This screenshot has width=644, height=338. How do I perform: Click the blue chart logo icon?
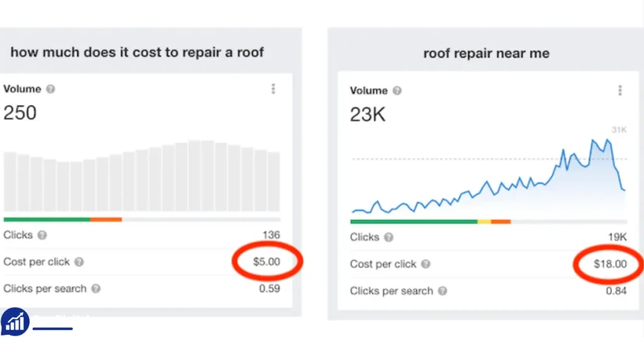15,322
